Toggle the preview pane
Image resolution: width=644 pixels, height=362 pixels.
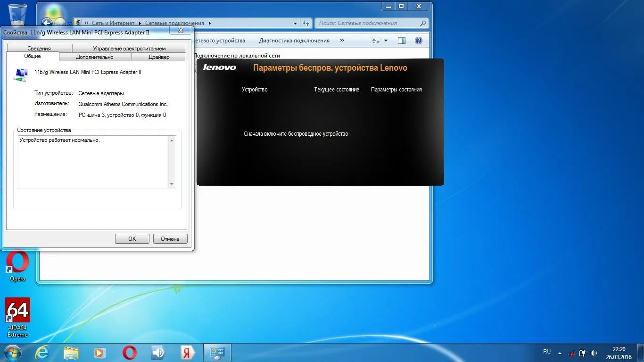click(x=402, y=41)
